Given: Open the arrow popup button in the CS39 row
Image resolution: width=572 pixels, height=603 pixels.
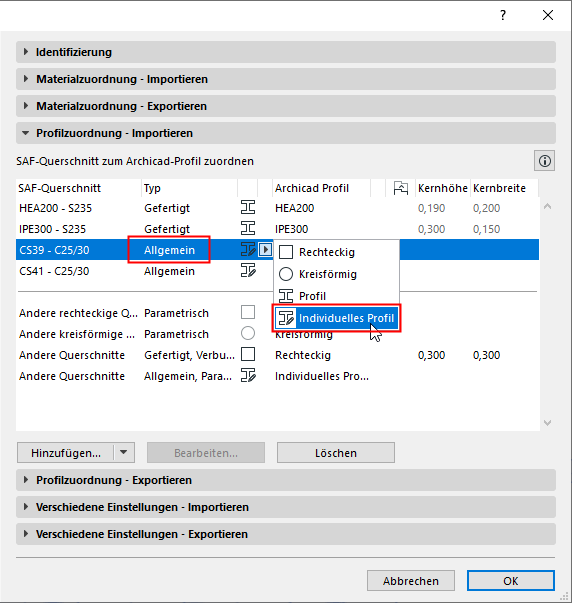Looking at the screenshot, I should [265, 250].
